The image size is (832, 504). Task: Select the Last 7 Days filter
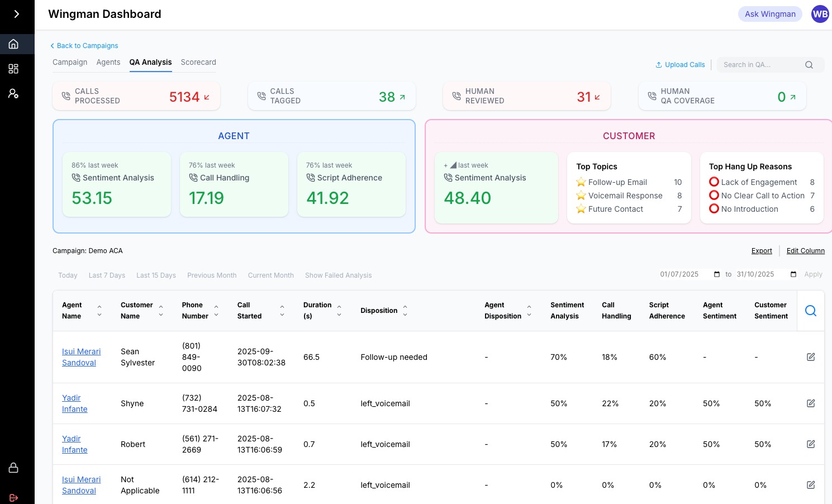coord(107,275)
